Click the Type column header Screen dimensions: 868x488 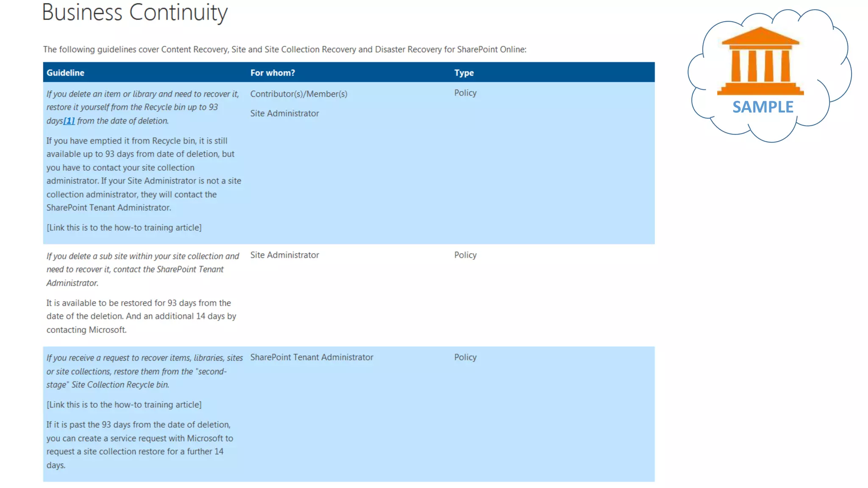point(464,72)
